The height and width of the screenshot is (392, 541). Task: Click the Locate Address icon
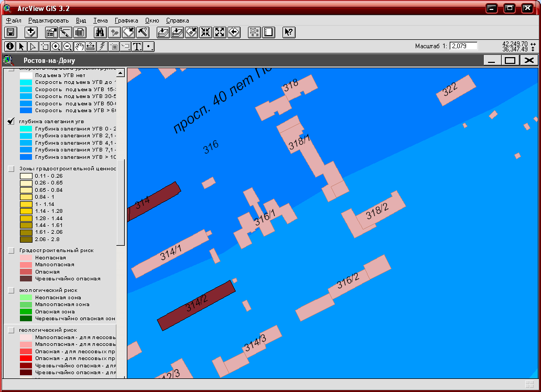(x=114, y=32)
